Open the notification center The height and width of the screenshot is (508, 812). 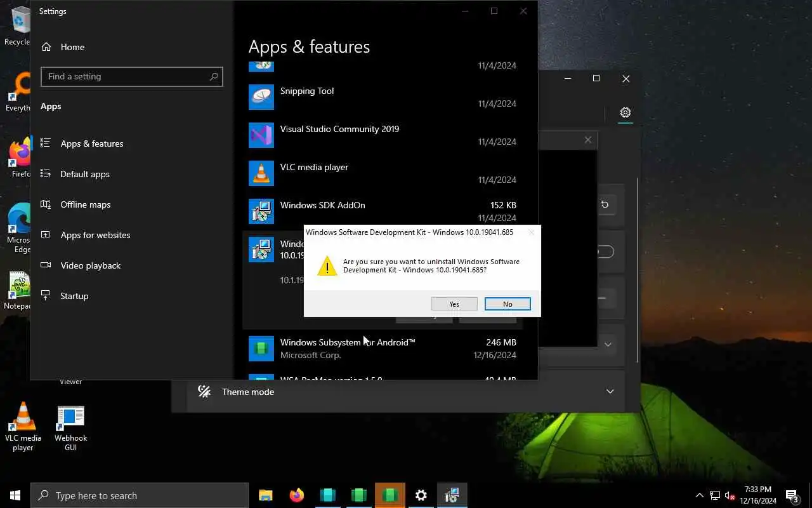point(792,495)
